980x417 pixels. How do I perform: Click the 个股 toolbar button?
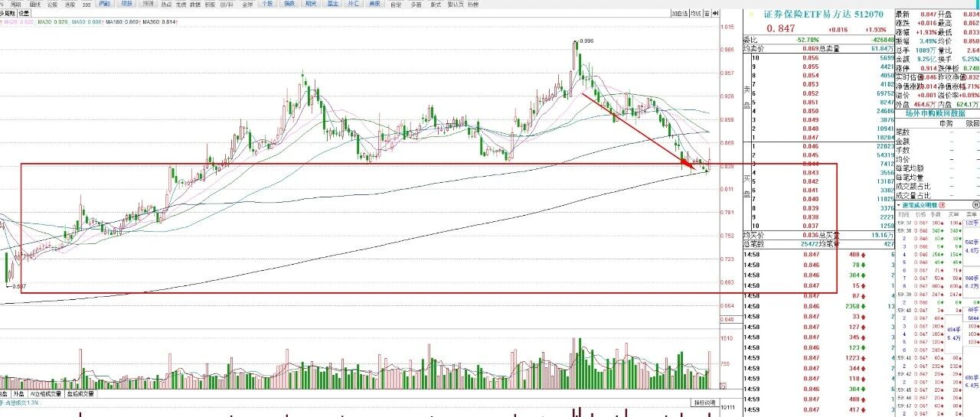click(x=267, y=4)
